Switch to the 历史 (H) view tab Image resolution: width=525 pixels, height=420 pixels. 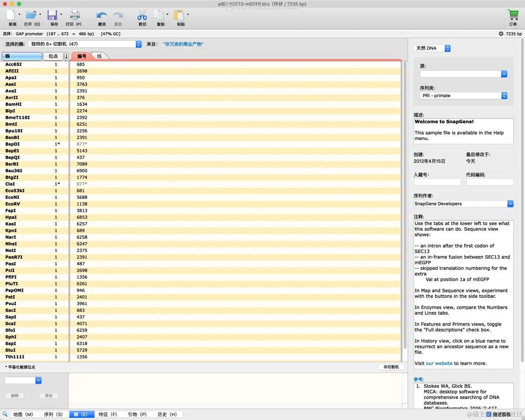pyautogui.click(x=167, y=414)
